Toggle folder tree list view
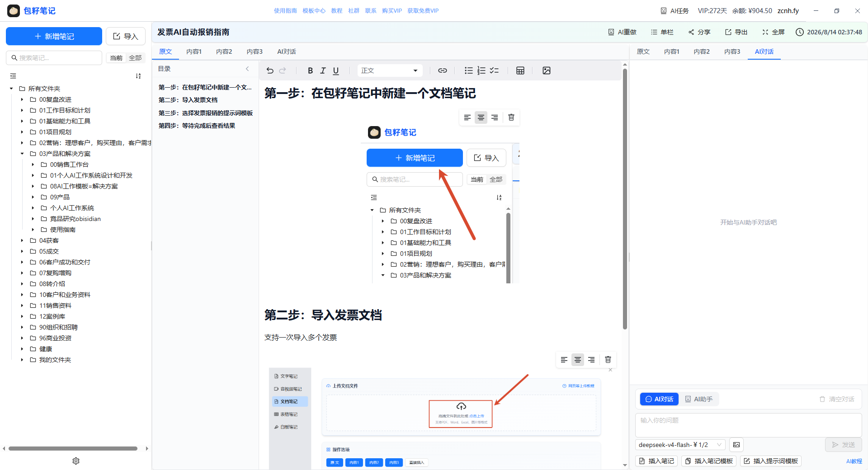 pyautogui.click(x=13, y=76)
